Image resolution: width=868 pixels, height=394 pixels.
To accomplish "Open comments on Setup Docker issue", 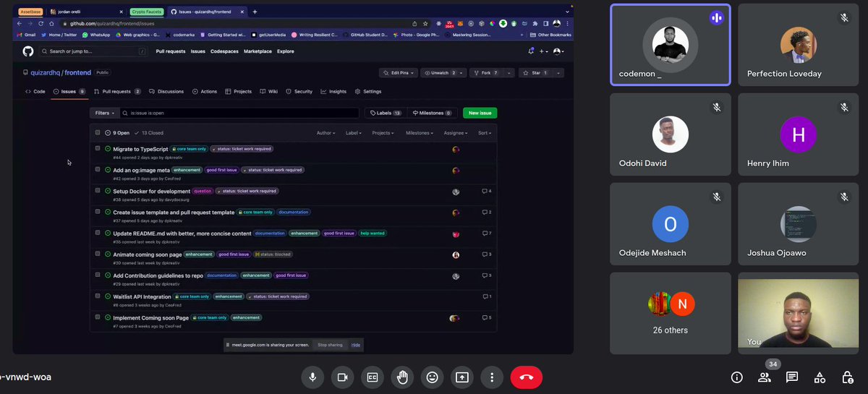I will pos(487,191).
